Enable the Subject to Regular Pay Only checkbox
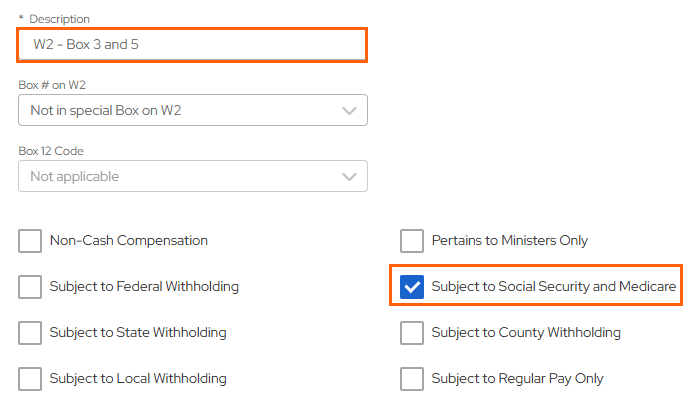Screen dimensions: 695x401 pyautogui.click(x=412, y=379)
